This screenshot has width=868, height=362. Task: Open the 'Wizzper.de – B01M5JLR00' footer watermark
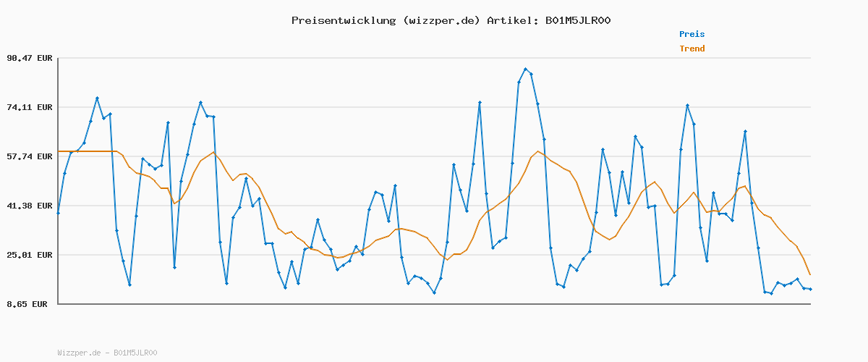(x=107, y=353)
